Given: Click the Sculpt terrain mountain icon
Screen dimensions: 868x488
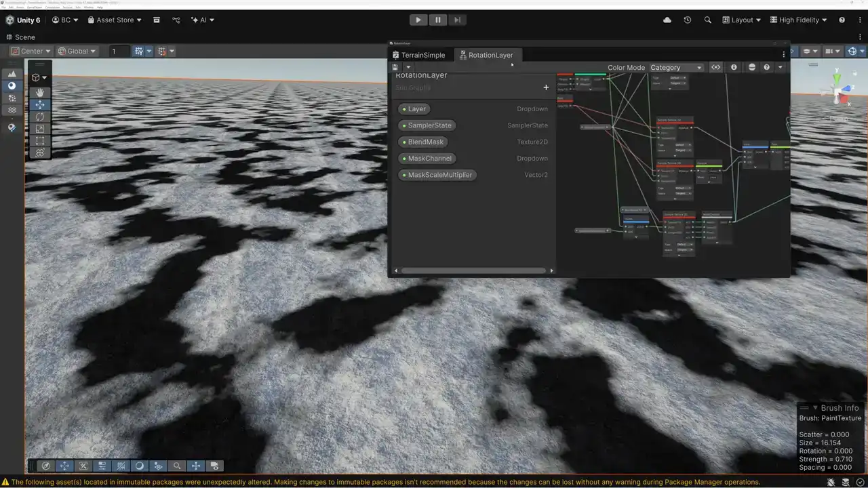Looking at the screenshot, I should pos(12,74).
